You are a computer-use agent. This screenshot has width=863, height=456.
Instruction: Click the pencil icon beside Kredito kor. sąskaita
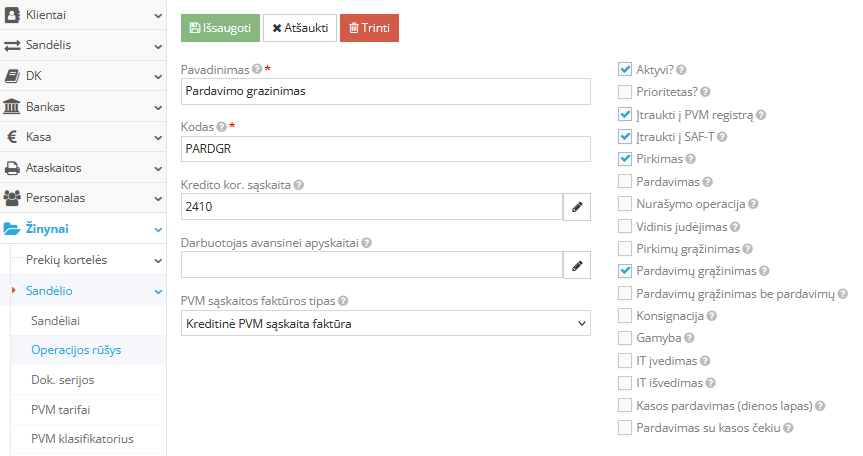[577, 207]
